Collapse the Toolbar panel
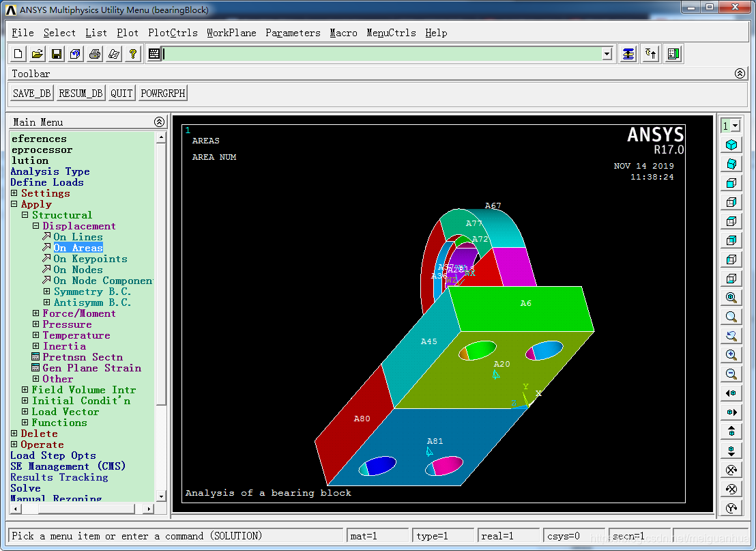Screen dimensions: 756x551 [x=740, y=73]
